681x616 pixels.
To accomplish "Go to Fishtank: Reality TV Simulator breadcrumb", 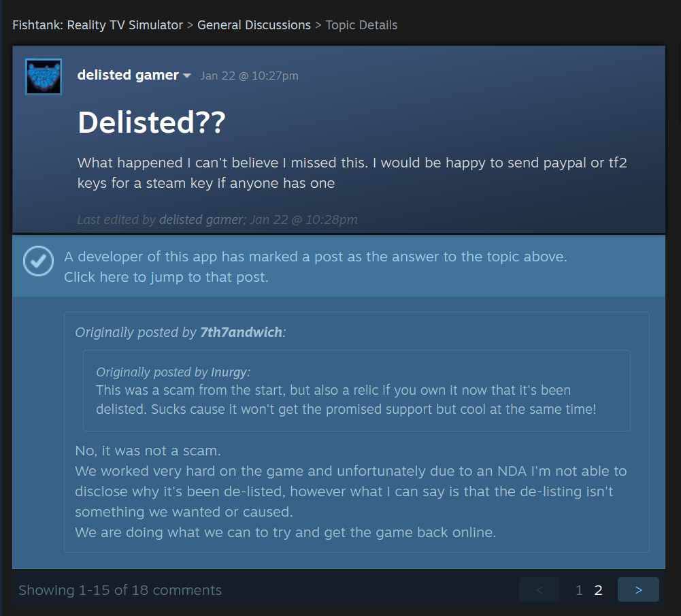I will click(98, 25).
